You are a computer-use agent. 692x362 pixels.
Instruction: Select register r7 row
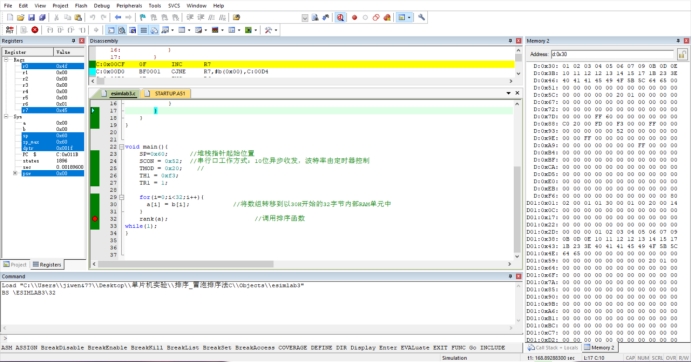coord(53,110)
